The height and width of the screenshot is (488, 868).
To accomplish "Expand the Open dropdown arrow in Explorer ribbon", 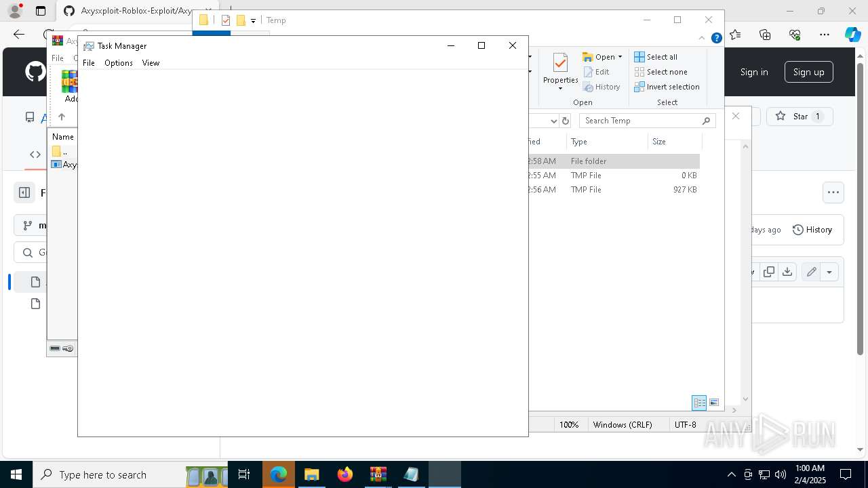I will click(x=620, y=57).
